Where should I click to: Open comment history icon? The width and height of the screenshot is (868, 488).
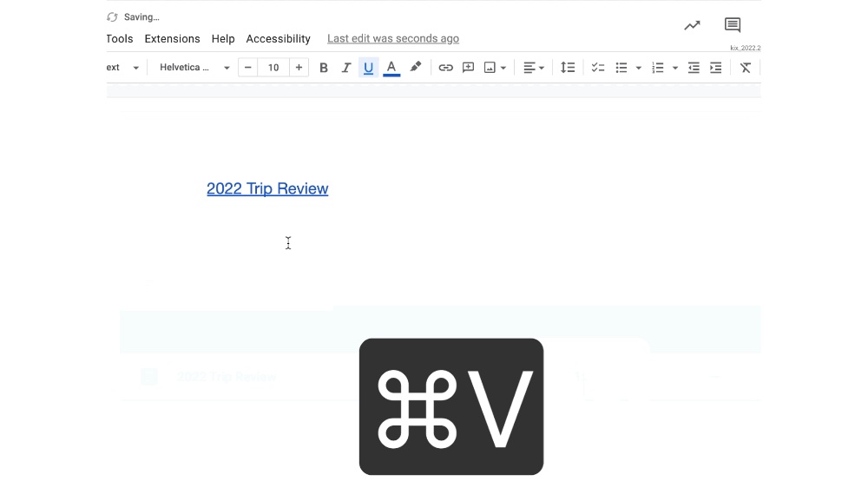[733, 25]
